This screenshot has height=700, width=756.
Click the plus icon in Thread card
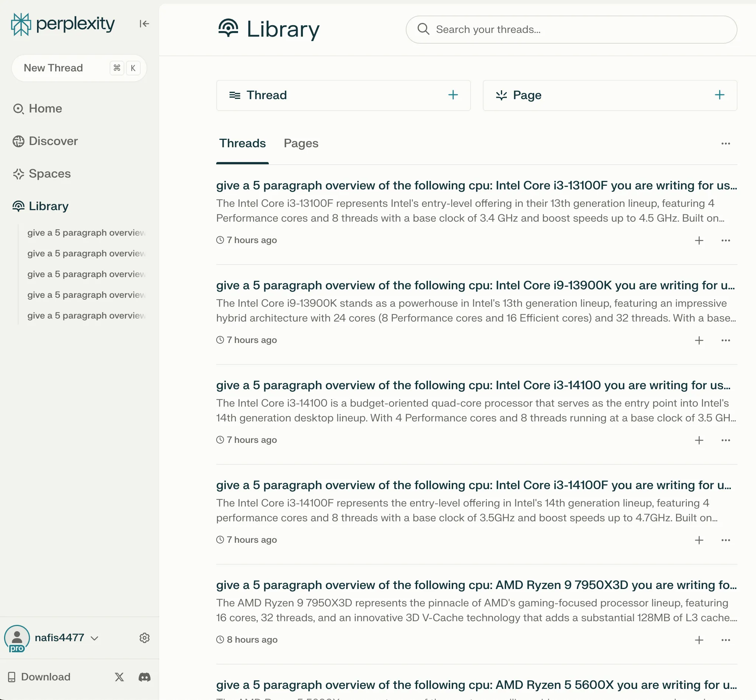click(453, 95)
